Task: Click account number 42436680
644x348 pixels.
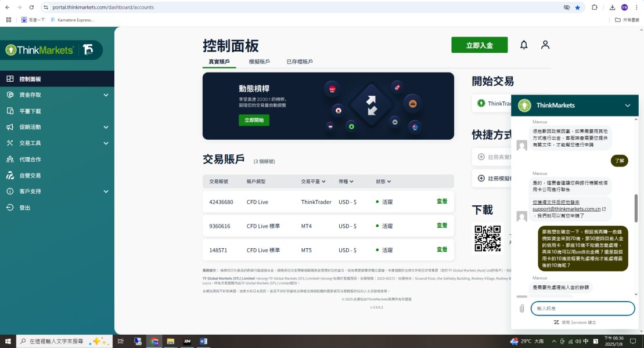Action: point(221,202)
